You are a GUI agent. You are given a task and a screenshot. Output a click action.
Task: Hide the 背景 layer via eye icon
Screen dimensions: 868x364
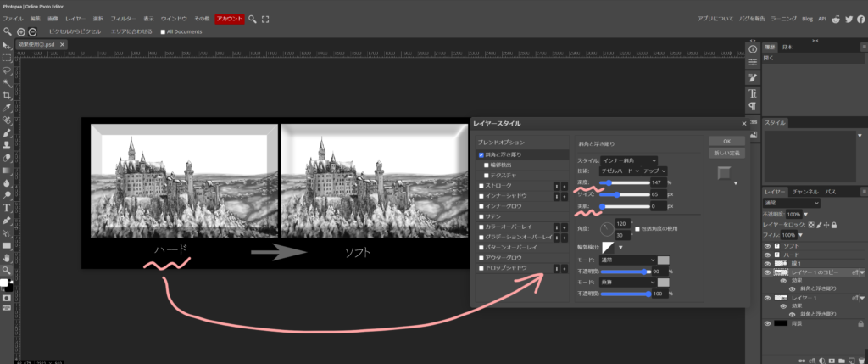click(x=768, y=323)
